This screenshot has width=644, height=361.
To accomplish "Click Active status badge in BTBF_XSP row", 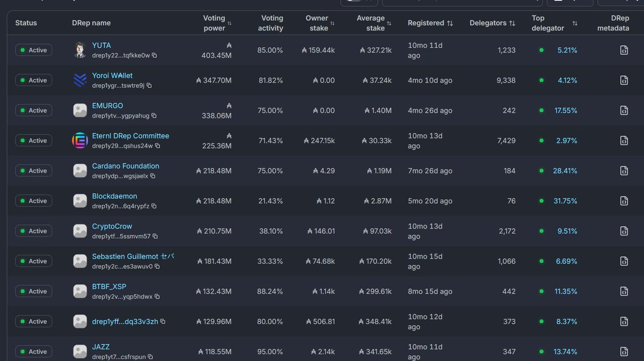I will pos(34,291).
